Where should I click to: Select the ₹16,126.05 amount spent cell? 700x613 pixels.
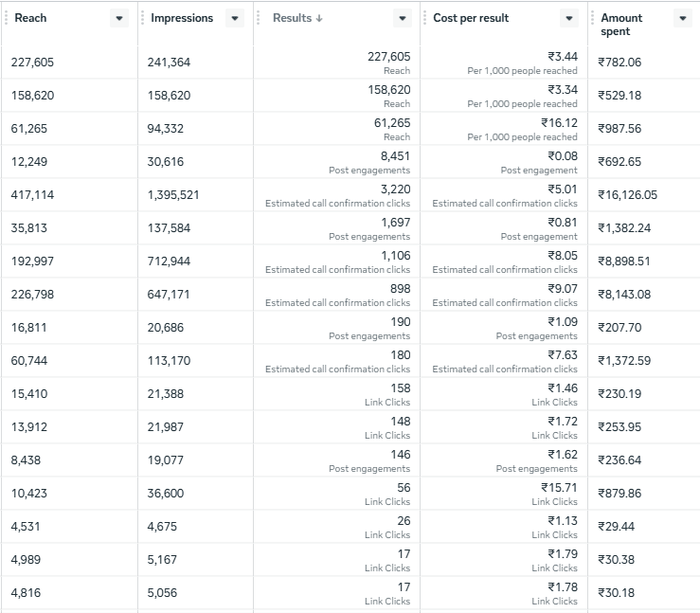(x=627, y=194)
